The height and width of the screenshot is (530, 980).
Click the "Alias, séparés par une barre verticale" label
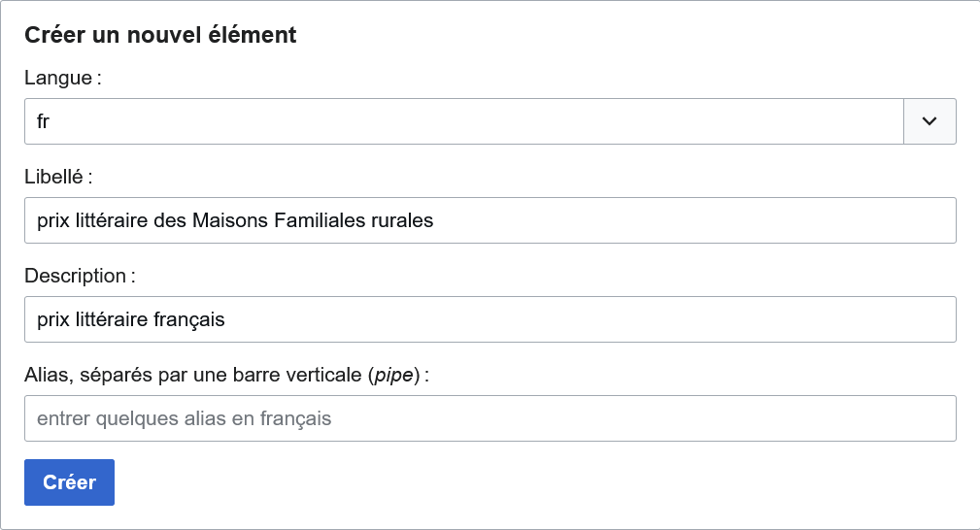194,375
